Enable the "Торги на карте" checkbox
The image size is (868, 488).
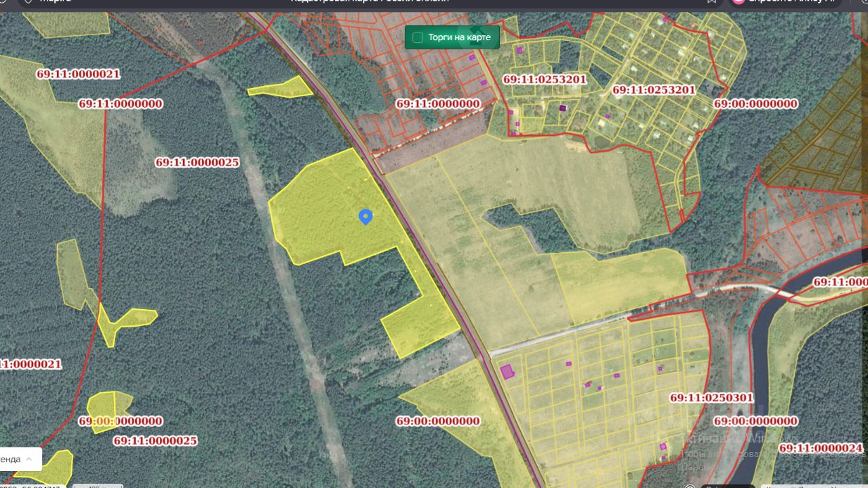pyautogui.click(x=418, y=37)
